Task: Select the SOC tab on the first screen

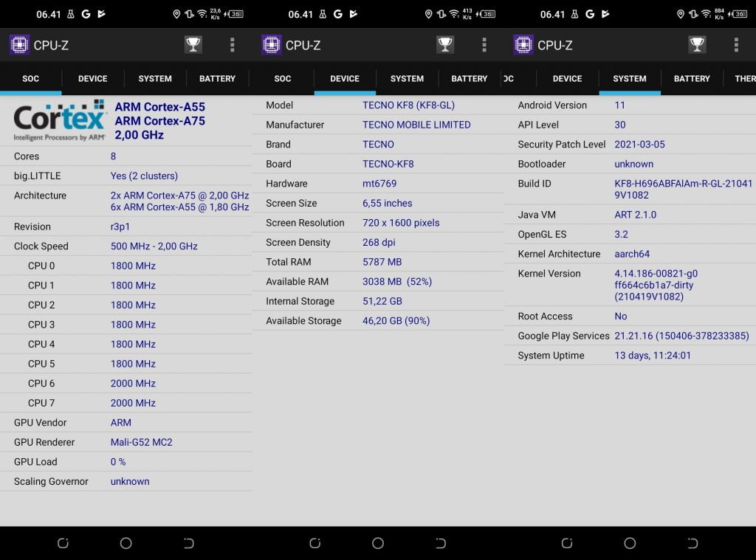Action: point(31,78)
